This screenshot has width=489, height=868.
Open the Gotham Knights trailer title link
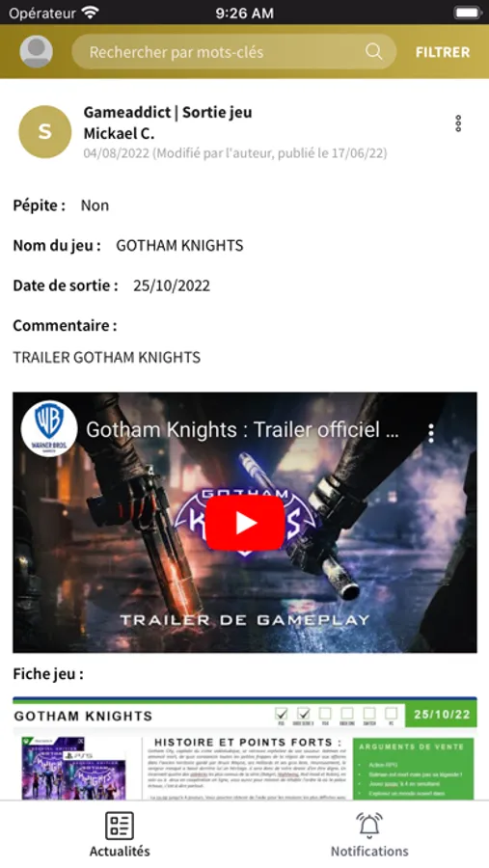[242, 429]
